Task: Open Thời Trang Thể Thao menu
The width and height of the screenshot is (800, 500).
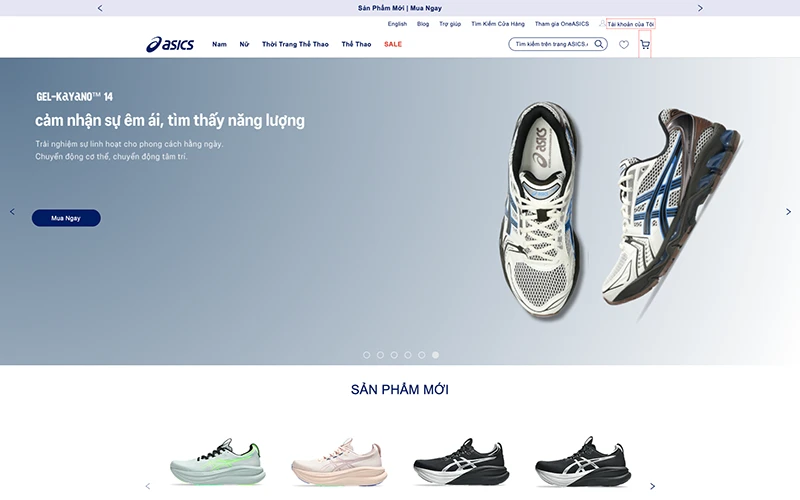Action: click(x=295, y=44)
